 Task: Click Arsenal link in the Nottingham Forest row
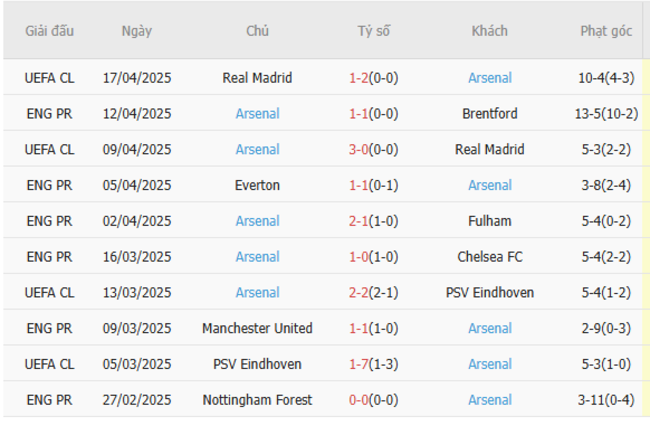pos(490,400)
